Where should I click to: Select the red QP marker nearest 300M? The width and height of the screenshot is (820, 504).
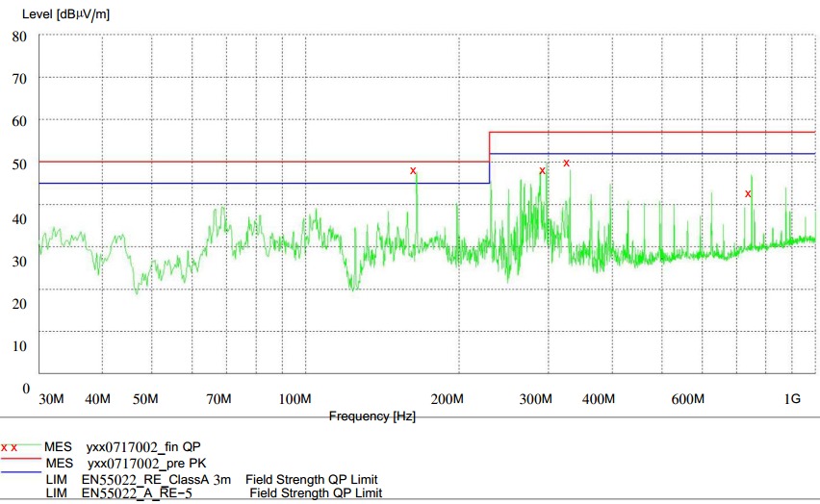(543, 171)
